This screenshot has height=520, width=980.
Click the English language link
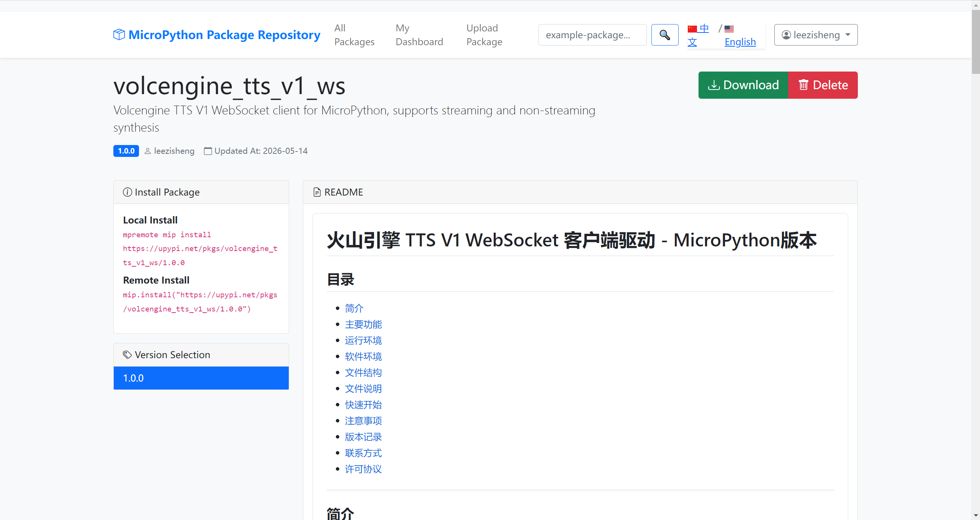point(740,42)
